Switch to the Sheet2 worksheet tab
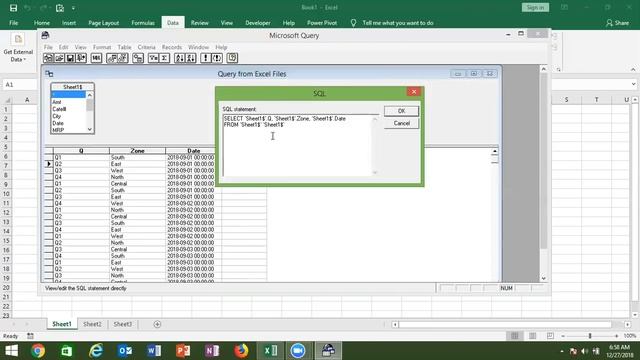 [x=92, y=324]
